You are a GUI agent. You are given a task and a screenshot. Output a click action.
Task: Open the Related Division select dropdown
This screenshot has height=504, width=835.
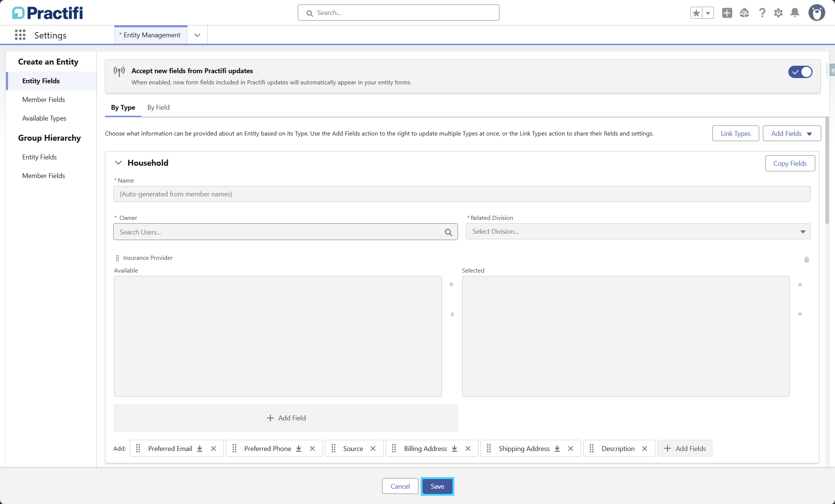[638, 231]
